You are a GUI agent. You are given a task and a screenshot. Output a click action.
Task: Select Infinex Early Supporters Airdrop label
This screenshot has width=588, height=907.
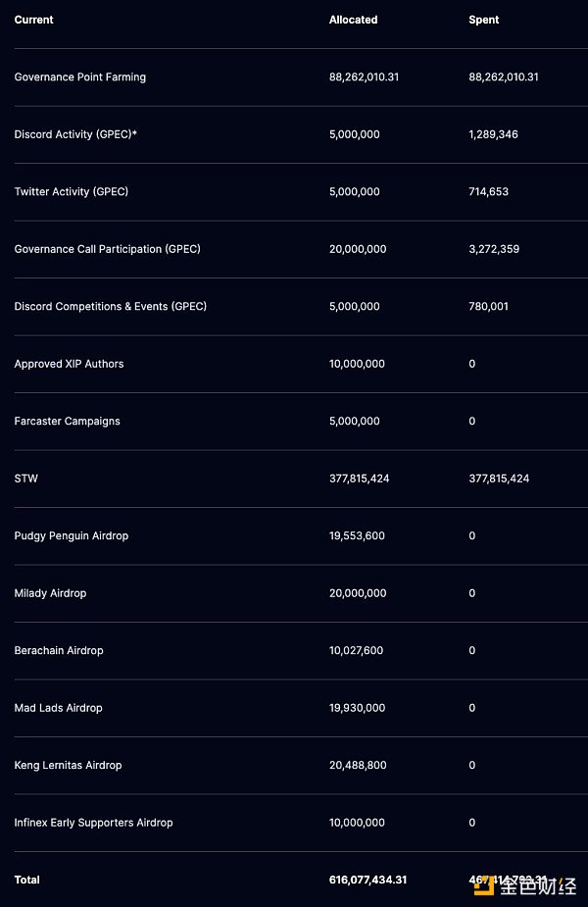point(94,823)
